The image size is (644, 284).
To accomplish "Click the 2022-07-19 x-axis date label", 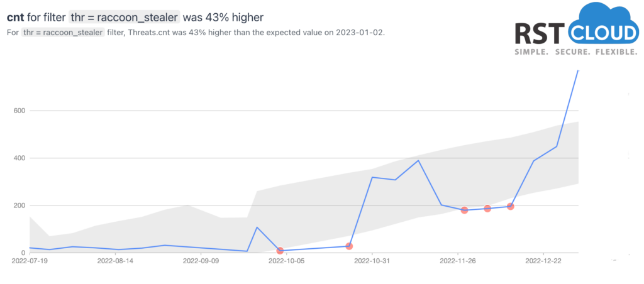I will [x=30, y=260].
